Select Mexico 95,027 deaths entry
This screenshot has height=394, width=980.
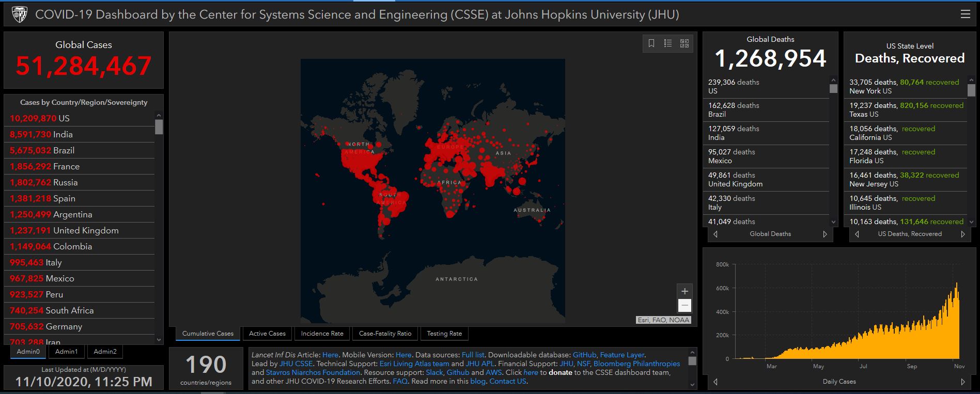click(x=767, y=156)
